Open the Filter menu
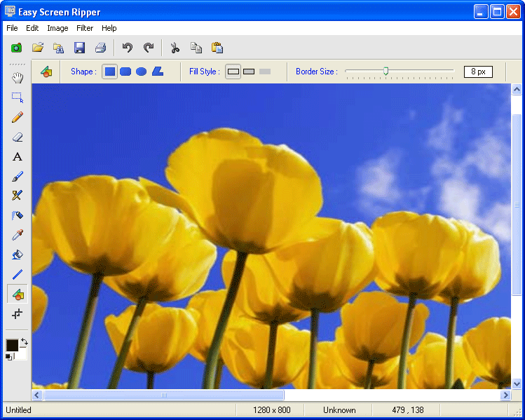 (85, 28)
